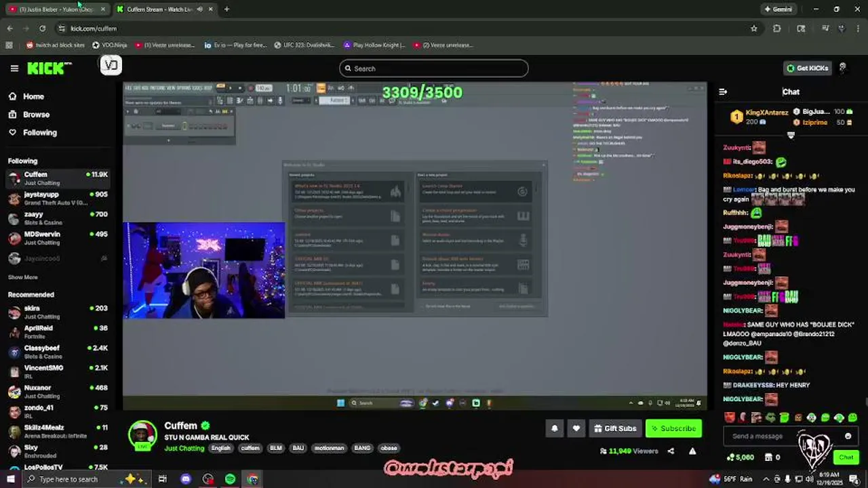Select the motionman tag
868x488 pixels.
click(x=330, y=449)
